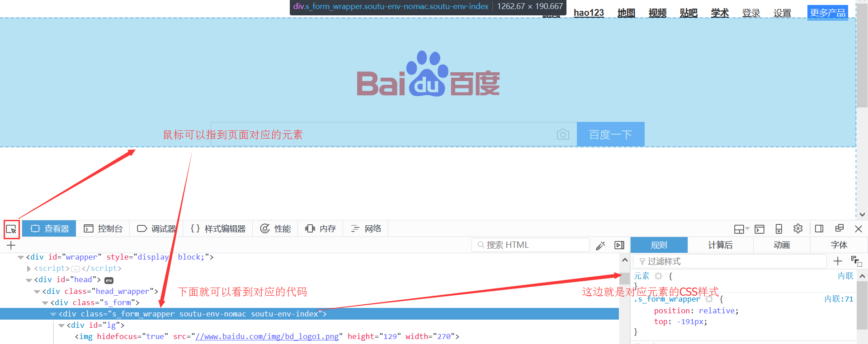Switch to the 动画 animations tab
The height and width of the screenshot is (344, 868).
click(782, 245)
